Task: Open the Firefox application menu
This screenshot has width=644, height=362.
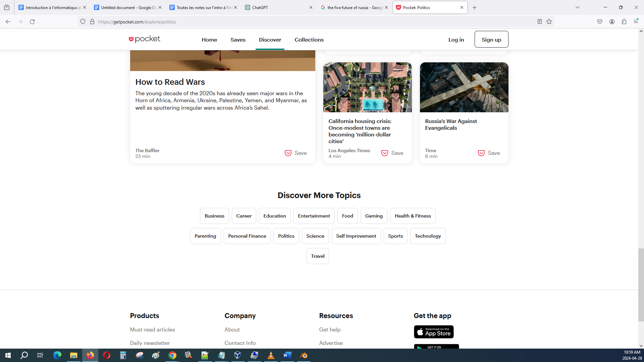Action: point(636,22)
